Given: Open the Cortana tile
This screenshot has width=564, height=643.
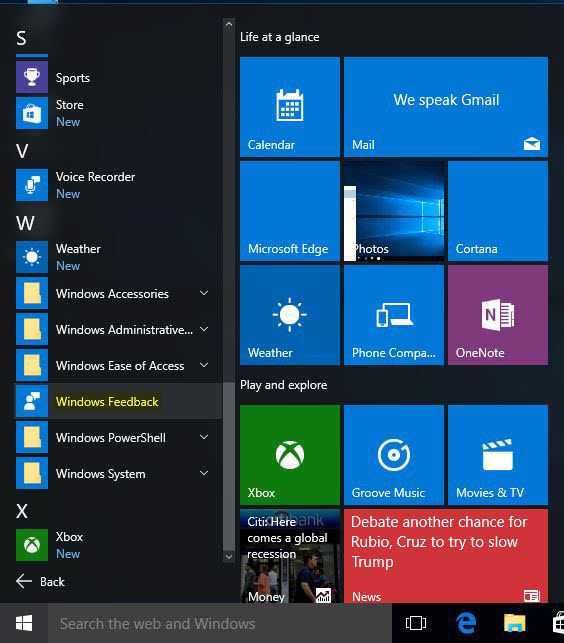Looking at the screenshot, I should coord(498,211).
